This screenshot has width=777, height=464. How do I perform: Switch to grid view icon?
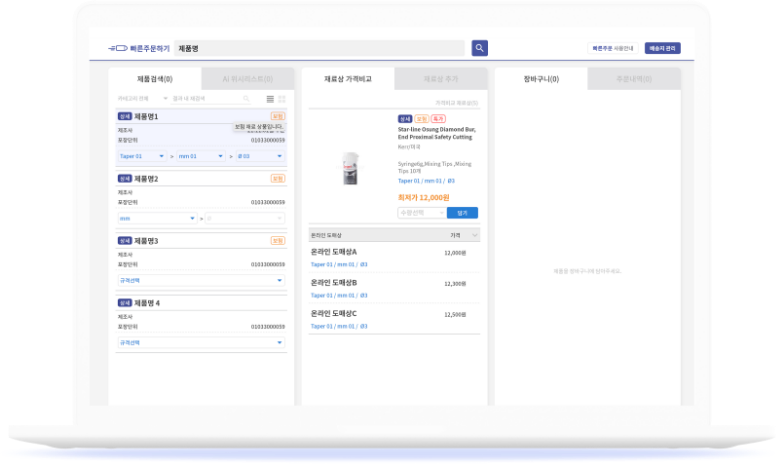282,99
